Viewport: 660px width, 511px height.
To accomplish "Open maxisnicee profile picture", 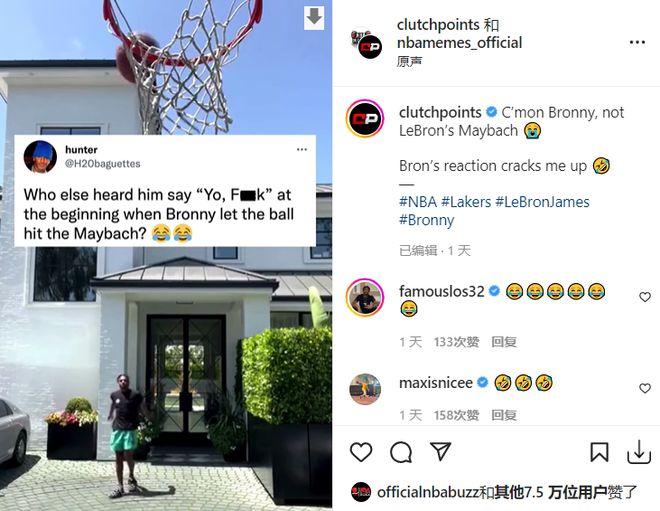I will click(x=365, y=389).
